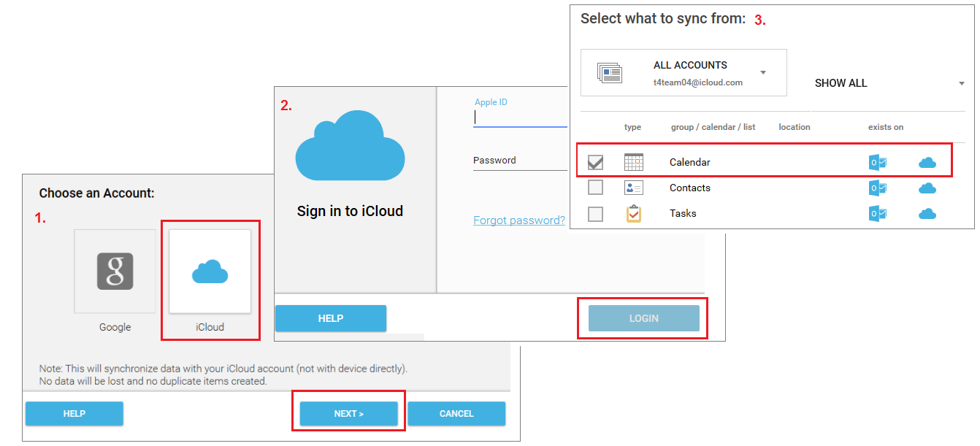This screenshot has height=446, width=980.
Task: Open the SHOW ALL filter dropdown
Action: click(961, 84)
